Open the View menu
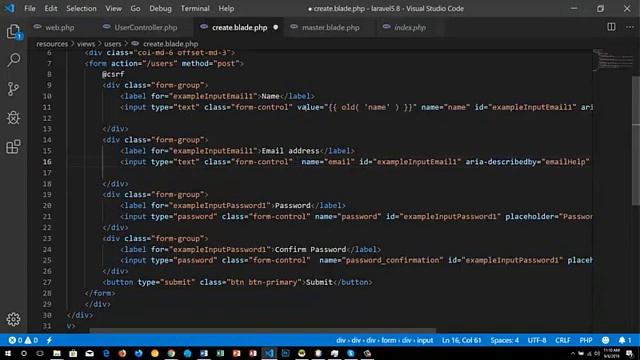640x360 pixels. pyautogui.click(x=113, y=8)
